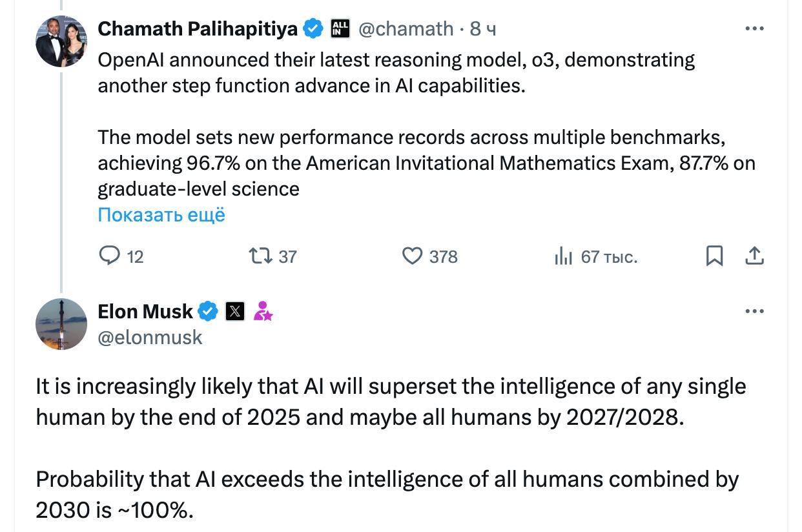Viewport: 802px width, 532px height.
Task: Click Elon Musk's rocket avatar
Action: (x=61, y=324)
